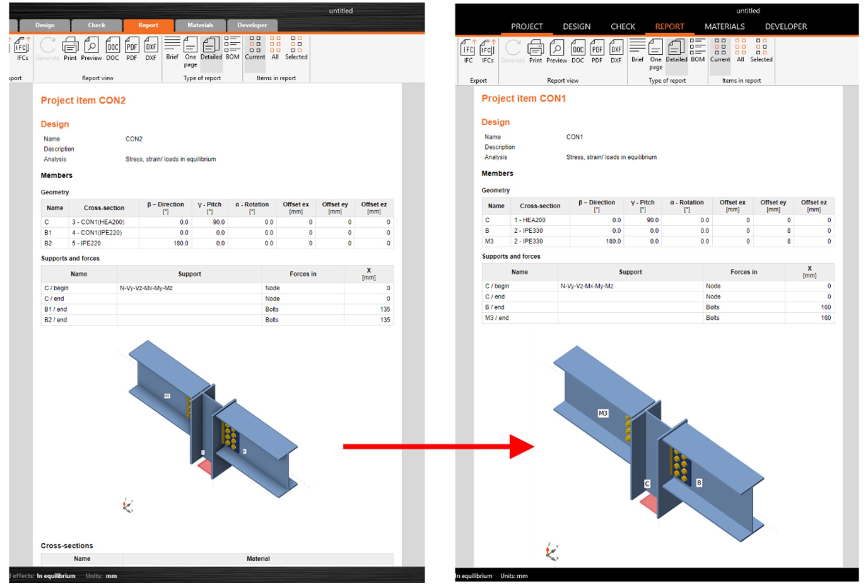The width and height of the screenshot is (868, 588).
Task: Click Developer tab in left window
Action: (x=252, y=25)
